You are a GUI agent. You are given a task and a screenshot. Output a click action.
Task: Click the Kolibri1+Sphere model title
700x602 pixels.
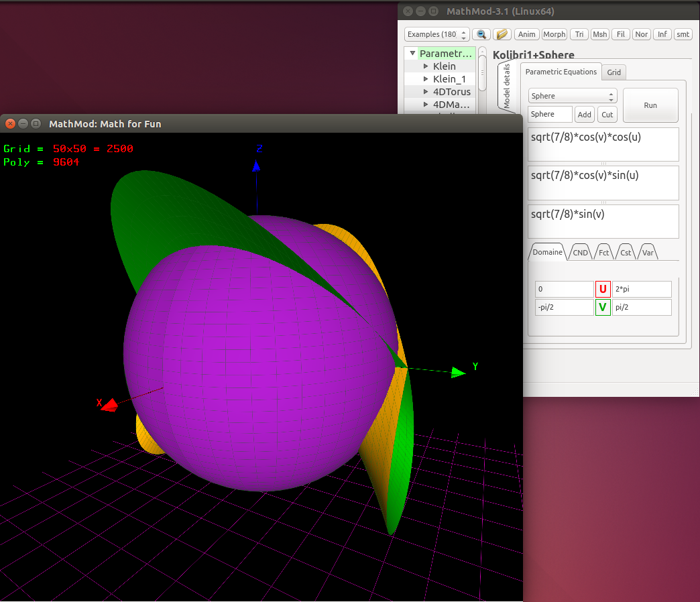(x=534, y=55)
